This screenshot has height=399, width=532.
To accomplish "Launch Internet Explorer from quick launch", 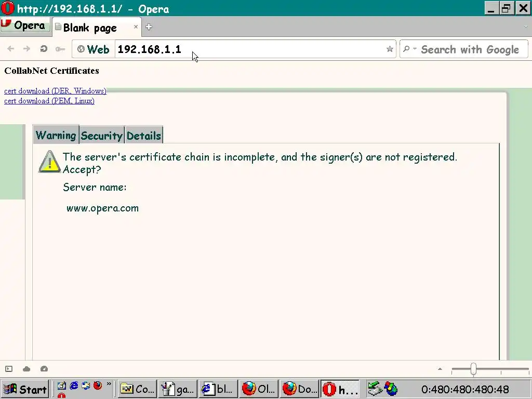I will 74,386.
